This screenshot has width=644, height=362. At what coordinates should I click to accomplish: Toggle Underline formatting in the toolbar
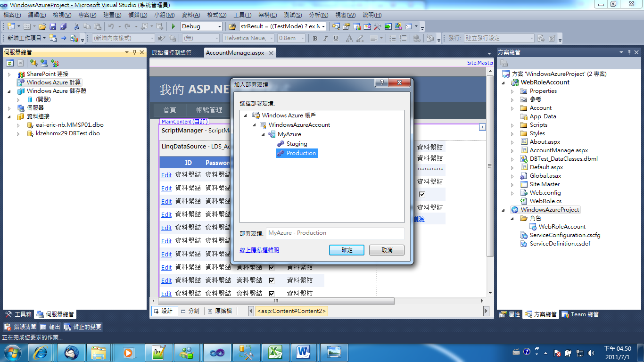click(x=336, y=38)
